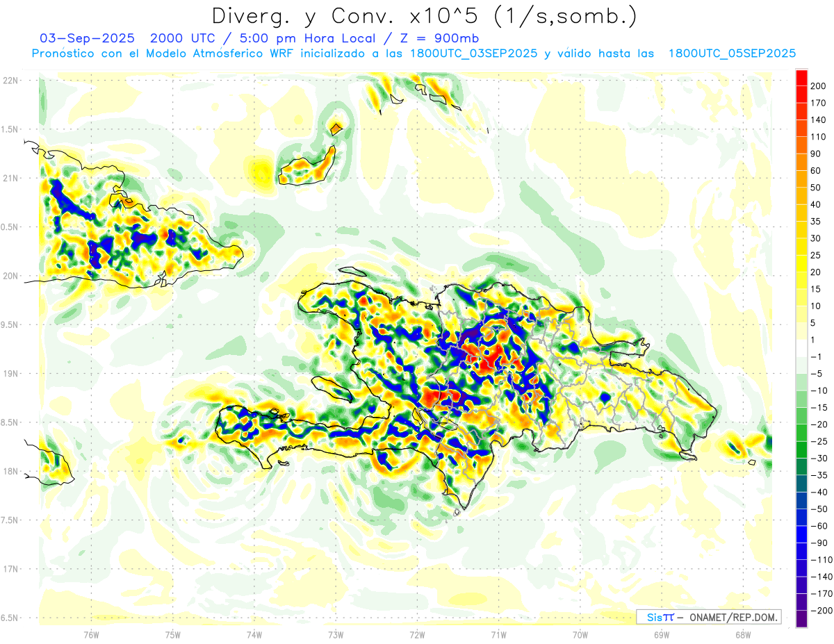Click the '9.5N' latitude label

[10, 324]
